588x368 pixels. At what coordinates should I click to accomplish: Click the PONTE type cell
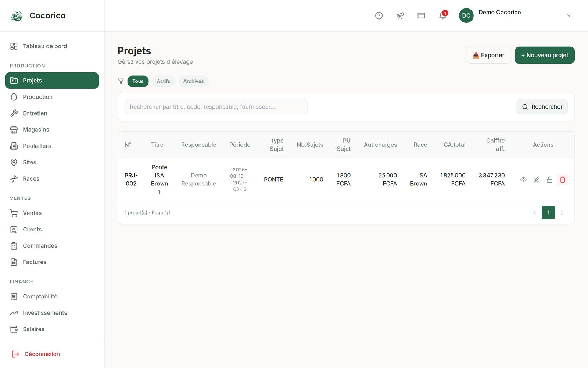tap(273, 180)
